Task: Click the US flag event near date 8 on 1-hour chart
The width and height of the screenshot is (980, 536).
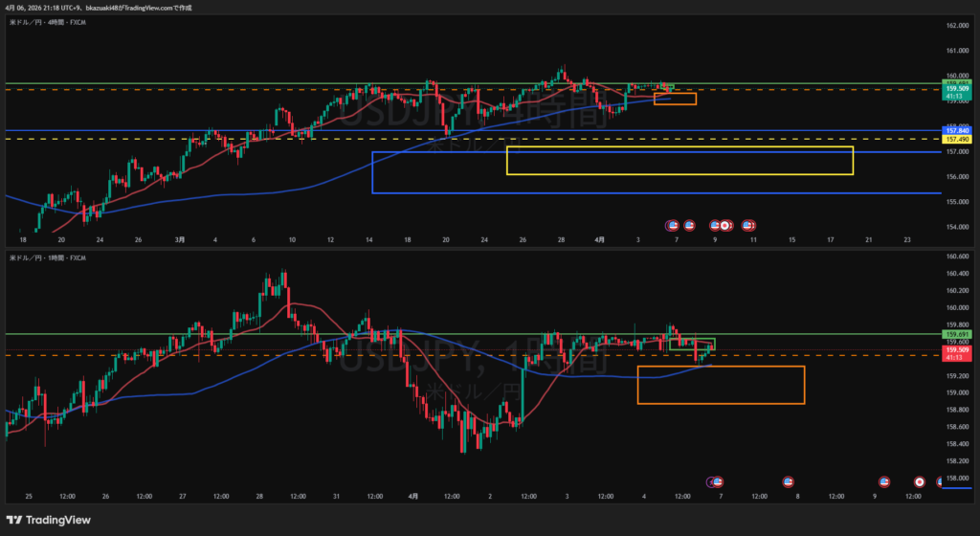Action: tap(788, 481)
